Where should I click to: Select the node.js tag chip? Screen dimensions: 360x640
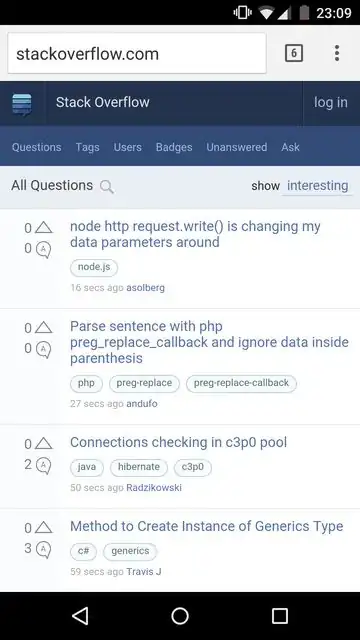94,267
